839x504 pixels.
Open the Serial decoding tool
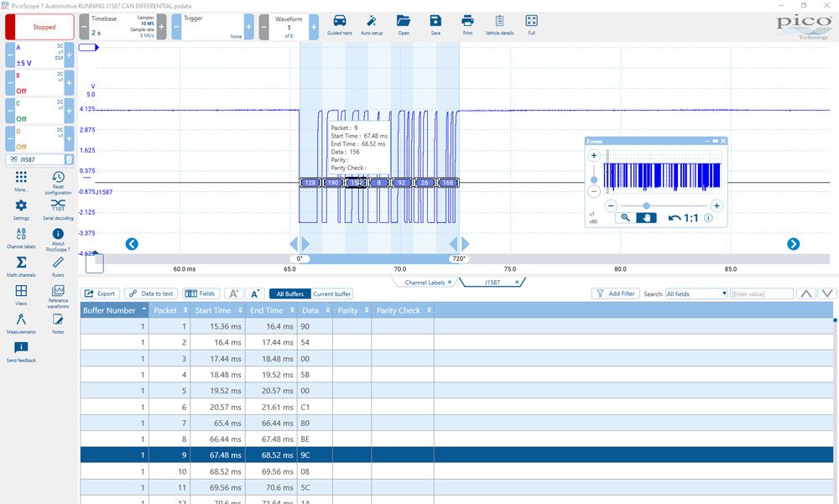[x=58, y=210]
